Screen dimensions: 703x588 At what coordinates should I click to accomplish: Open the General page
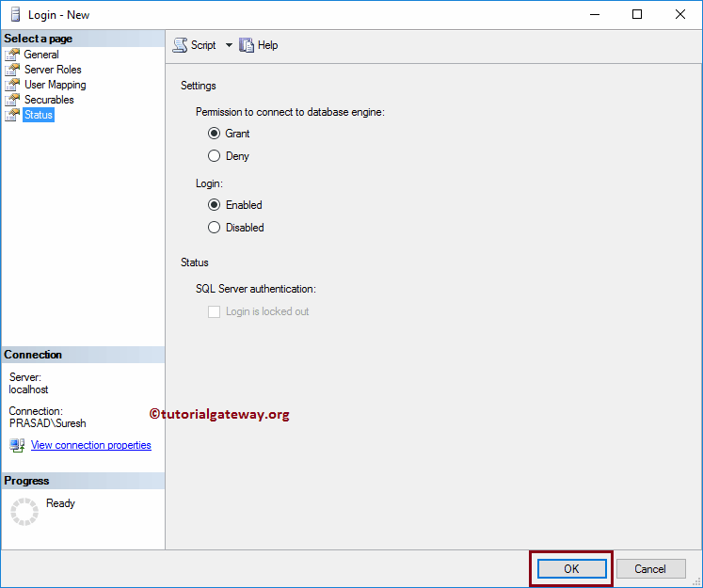[41, 55]
